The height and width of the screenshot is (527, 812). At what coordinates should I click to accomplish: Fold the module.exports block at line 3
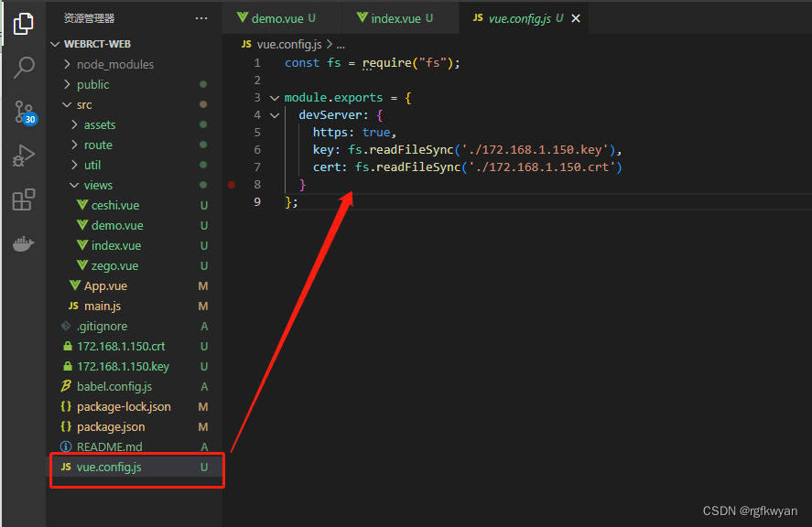(x=275, y=96)
